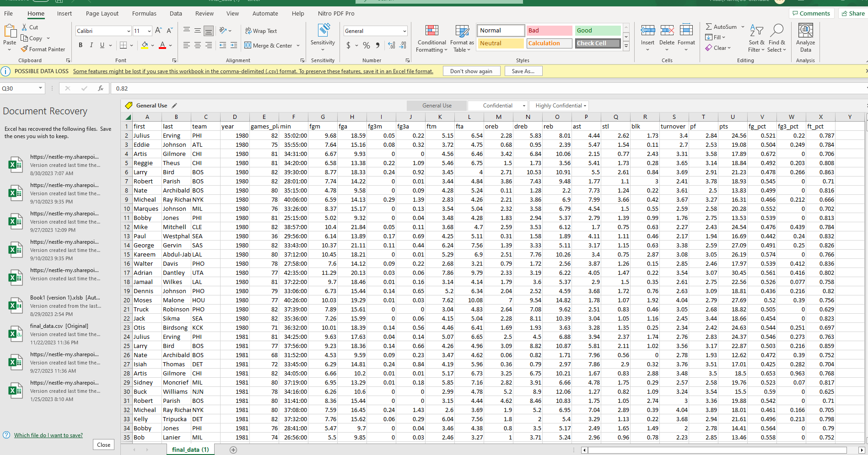Open the Page Layout ribbon tab

102,14
